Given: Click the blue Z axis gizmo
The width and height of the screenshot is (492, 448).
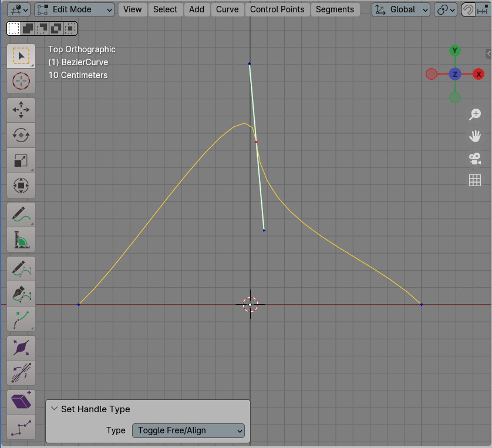Looking at the screenshot, I should pyautogui.click(x=454, y=75).
